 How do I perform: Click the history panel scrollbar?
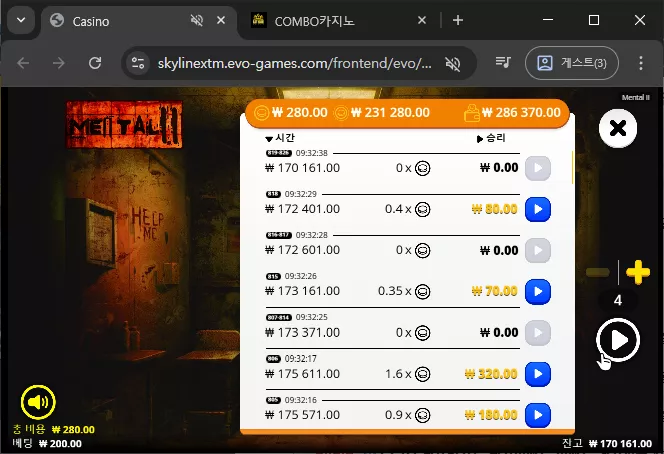click(x=573, y=167)
